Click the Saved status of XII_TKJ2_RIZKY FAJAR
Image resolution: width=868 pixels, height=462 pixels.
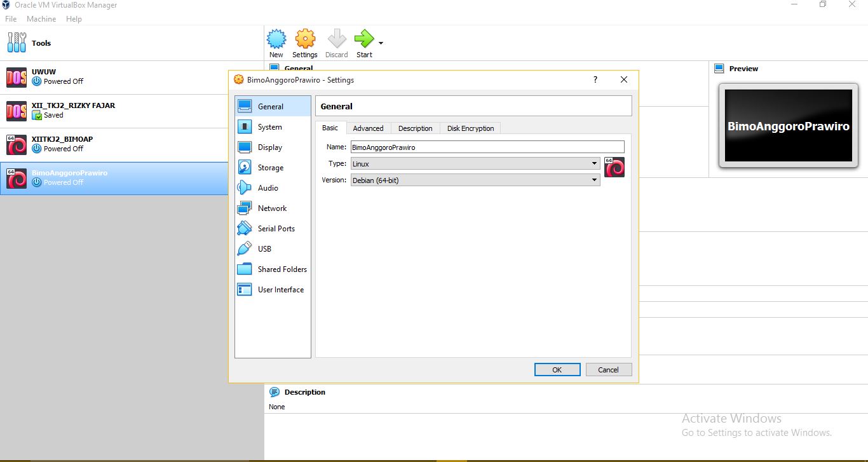coord(48,115)
